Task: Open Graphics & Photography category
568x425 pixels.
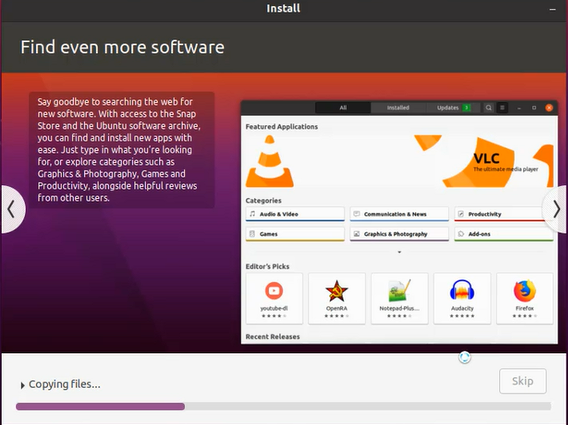Action: (399, 234)
